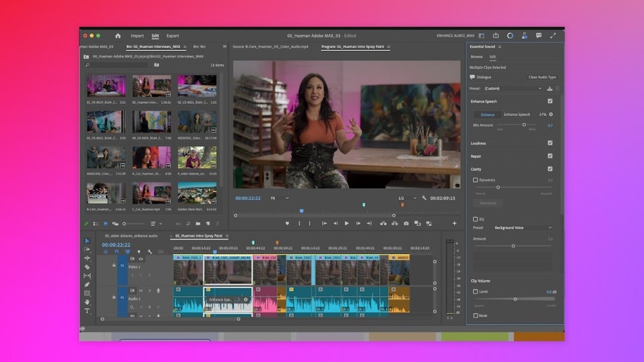Open Program monitor tab panel menu
The height and width of the screenshot is (362, 644).
(389, 46)
